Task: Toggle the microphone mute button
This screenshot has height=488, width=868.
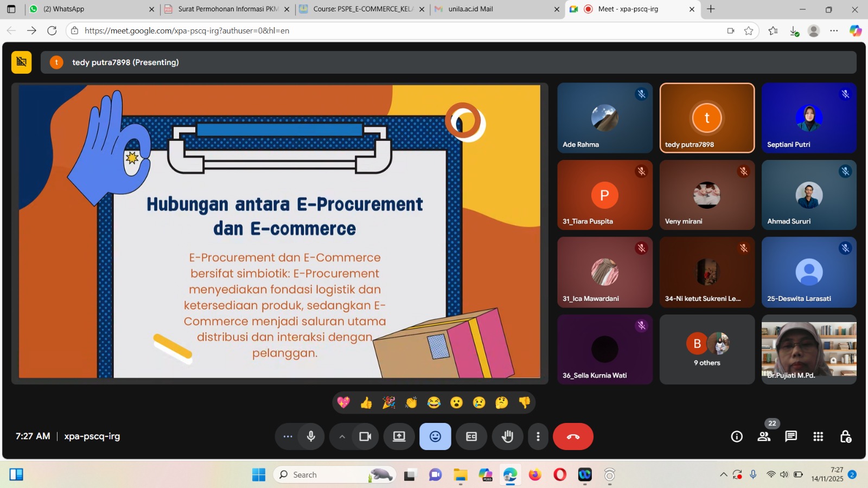Action: click(x=311, y=436)
